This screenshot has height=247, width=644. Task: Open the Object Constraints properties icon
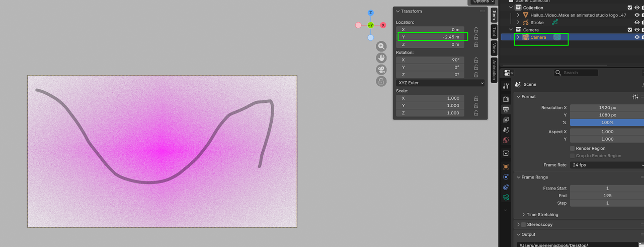pos(506,187)
